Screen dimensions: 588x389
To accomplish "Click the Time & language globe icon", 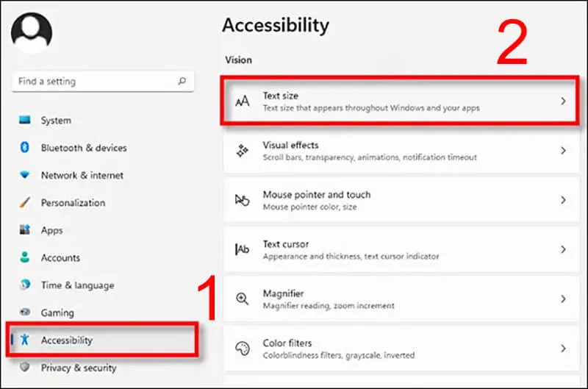I will pos(25,285).
